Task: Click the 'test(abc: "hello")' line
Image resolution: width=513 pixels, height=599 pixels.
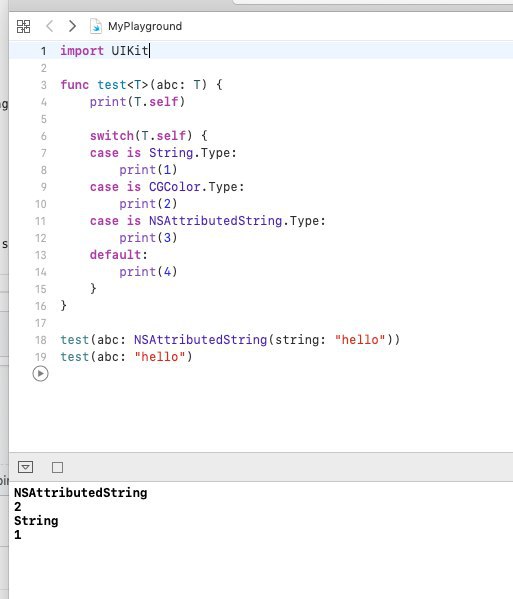Action: click(x=126, y=357)
